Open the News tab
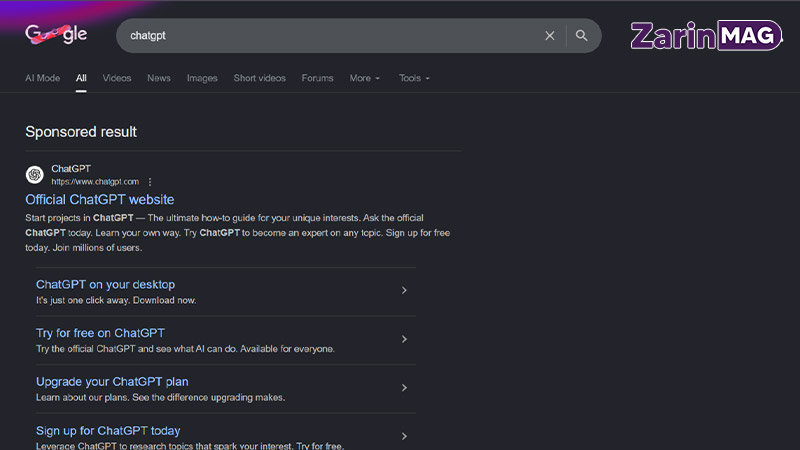The width and height of the screenshot is (800, 450). (159, 78)
